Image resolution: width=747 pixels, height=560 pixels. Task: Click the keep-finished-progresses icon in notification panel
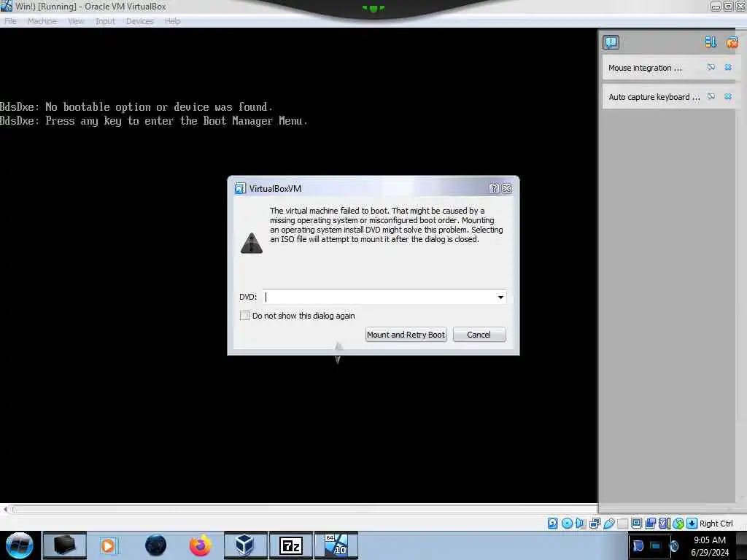point(711,42)
